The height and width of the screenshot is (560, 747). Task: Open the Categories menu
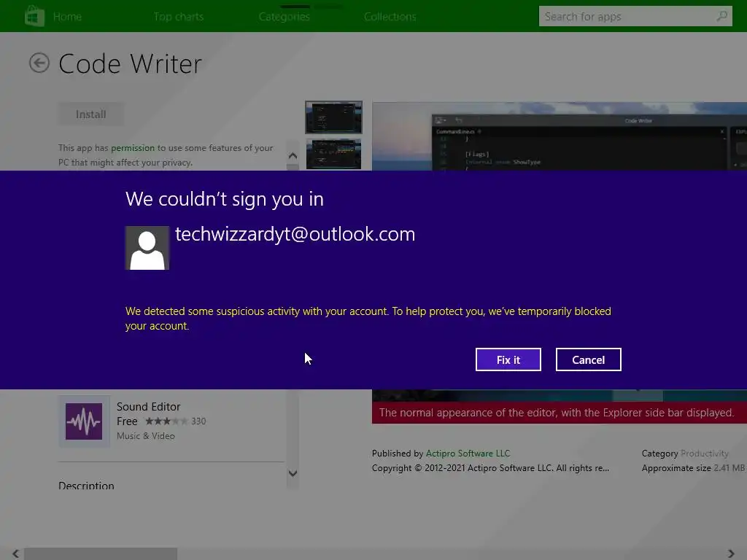(x=285, y=17)
